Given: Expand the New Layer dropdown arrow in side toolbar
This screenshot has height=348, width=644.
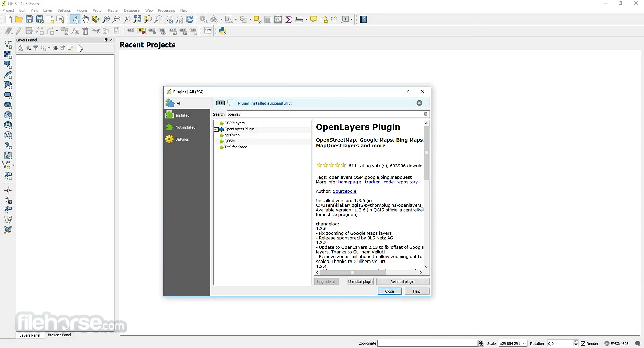Looking at the screenshot, I should pyautogui.click(x=13, y=165).
